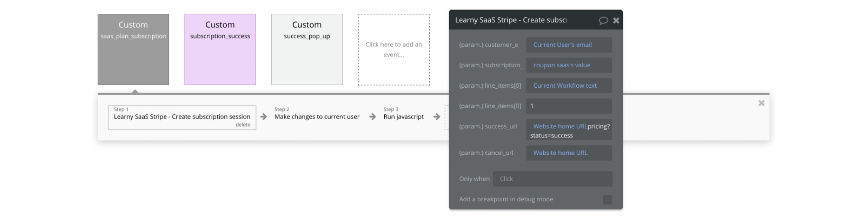Edit the success_url parameter field

(x=568, y=130)
